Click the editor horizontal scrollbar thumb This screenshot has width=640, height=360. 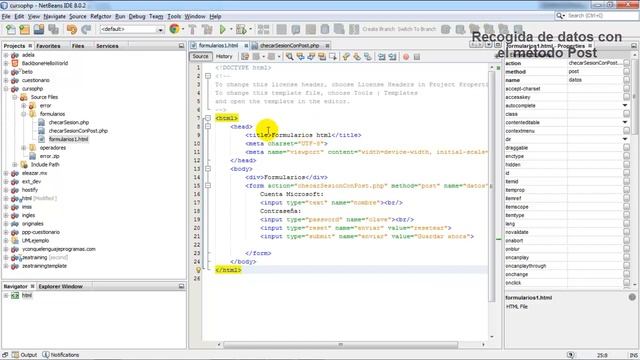tap(340, 345)
